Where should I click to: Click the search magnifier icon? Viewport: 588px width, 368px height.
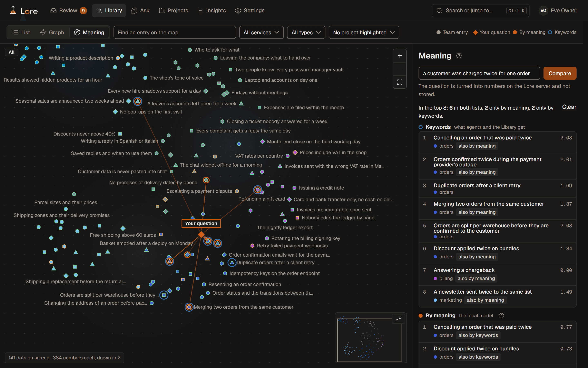click(x=439, y=11)
